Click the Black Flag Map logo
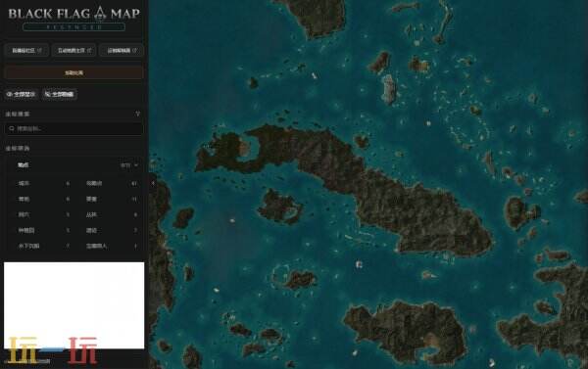This screenshot has height=369, width=588. pos(73,14)
